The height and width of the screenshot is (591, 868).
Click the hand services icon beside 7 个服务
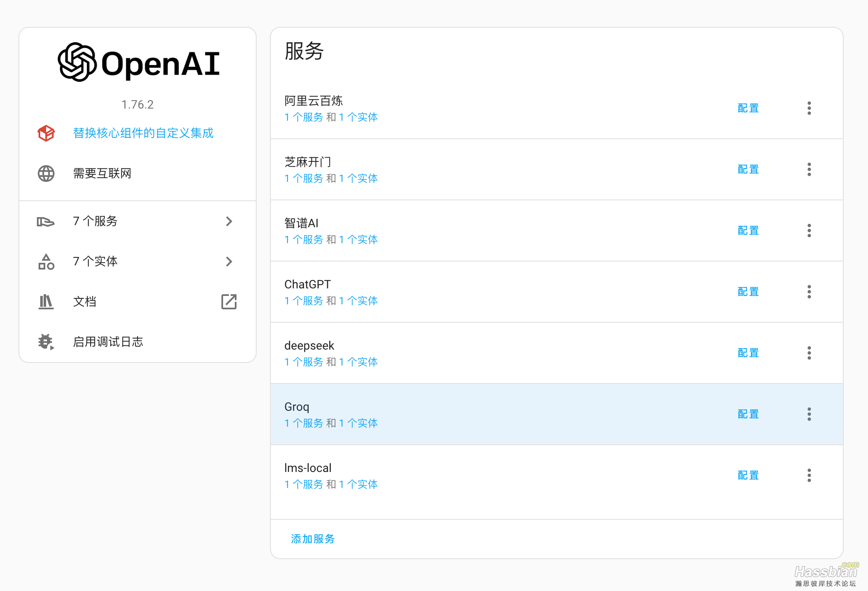46,221
